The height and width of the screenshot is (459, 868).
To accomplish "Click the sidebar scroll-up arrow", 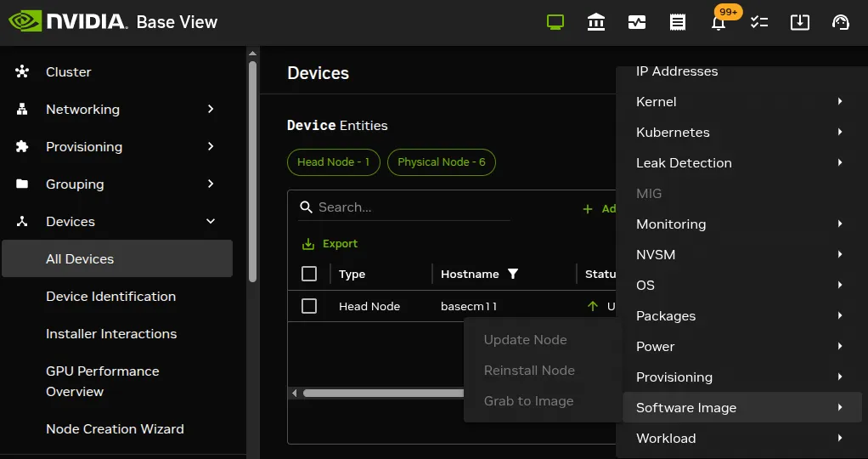I will [252, 54].
